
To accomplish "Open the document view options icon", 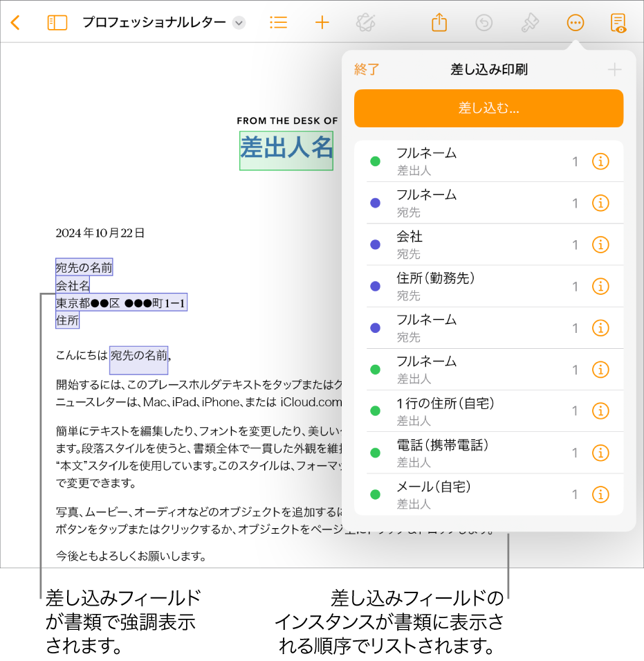I will click(x=618, y=23).
